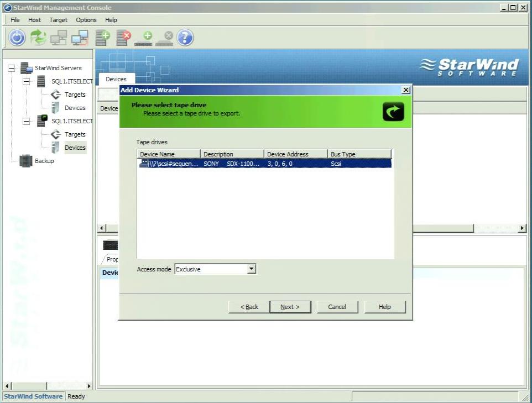Click the Targets icon under second server
The height and width of the screenshot is (403, 532).
56,134
